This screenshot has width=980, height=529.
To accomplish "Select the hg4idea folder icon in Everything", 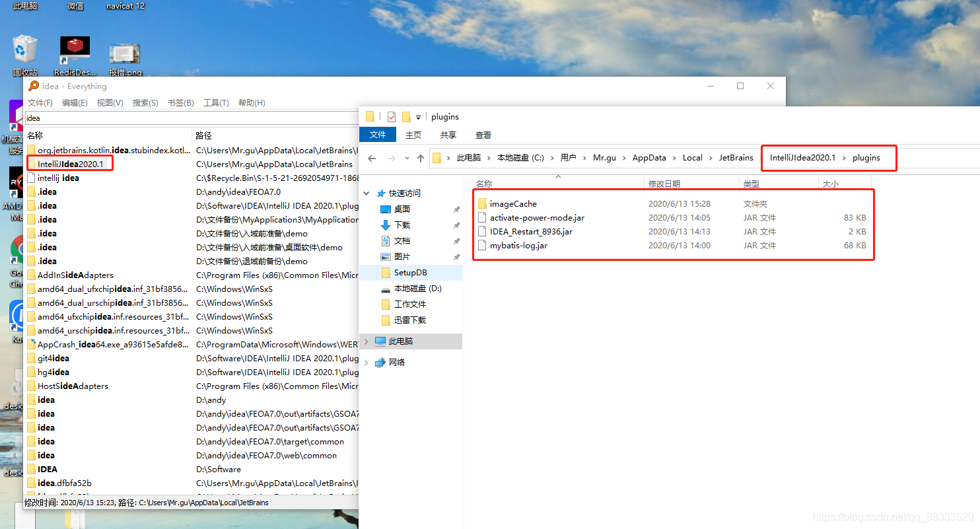I will 31,372.
